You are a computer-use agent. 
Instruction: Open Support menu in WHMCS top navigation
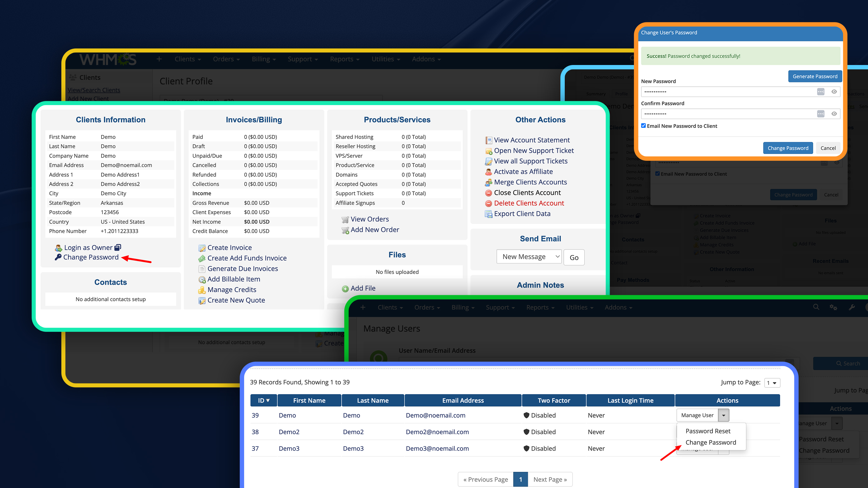pos(303,59)
